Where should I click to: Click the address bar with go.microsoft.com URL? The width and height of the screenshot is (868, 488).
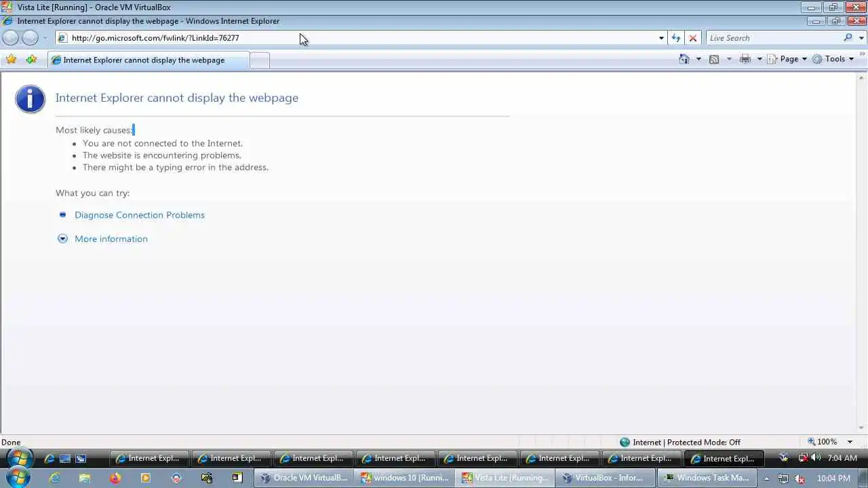357,38
